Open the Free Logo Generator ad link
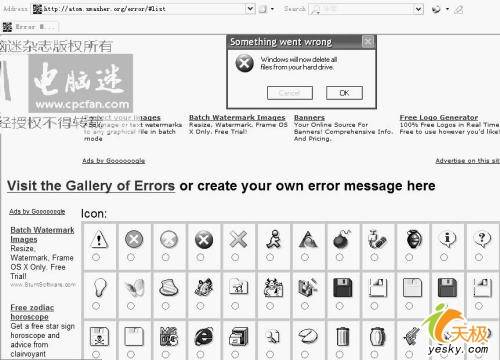500x360 pixels. (439, 118)
